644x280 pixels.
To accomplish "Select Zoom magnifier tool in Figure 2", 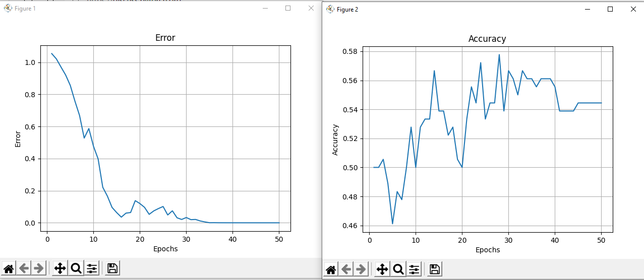I will coord(398,269).
